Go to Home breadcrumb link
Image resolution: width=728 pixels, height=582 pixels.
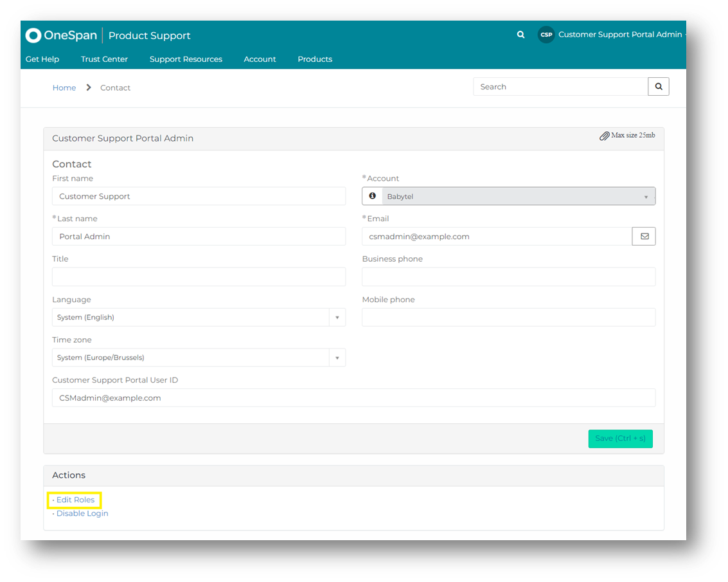point(64,87)
